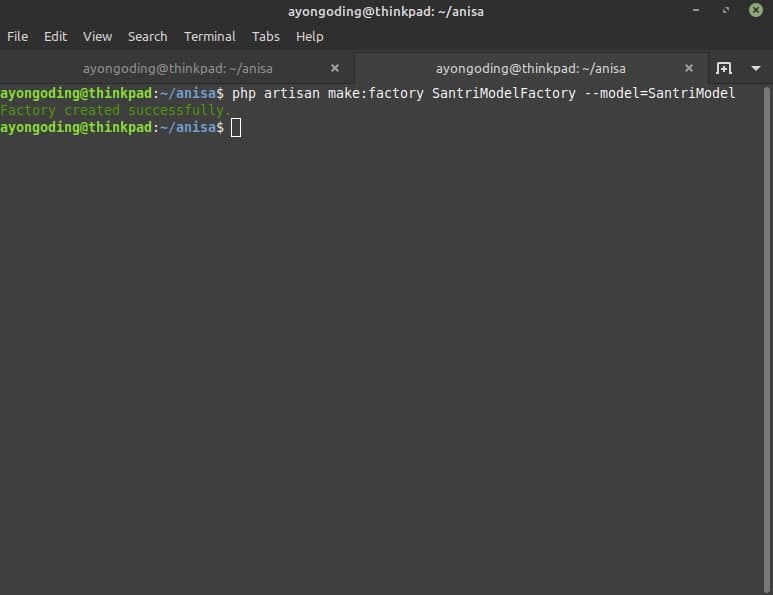
Task: Close the second active terminal tab
Action: [x=689, y=68]
